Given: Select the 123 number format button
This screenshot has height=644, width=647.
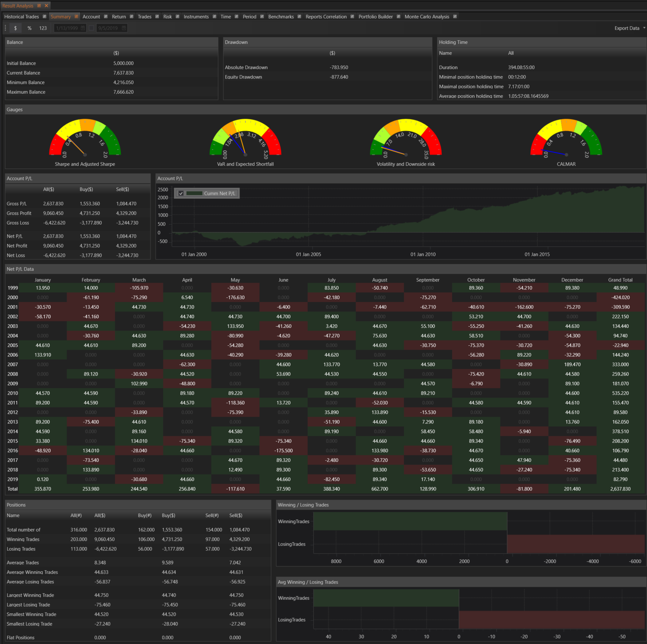Looking at the screenshot, I should coord(43,28).
